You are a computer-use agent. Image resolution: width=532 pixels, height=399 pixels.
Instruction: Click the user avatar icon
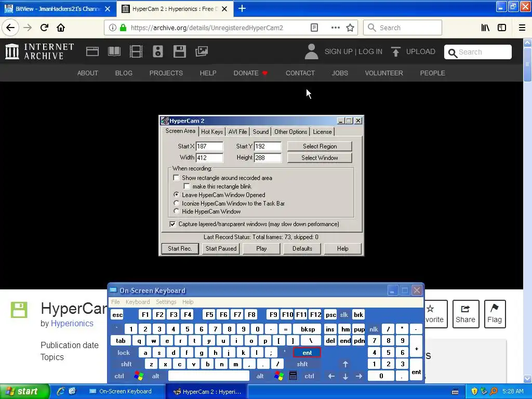312,51
